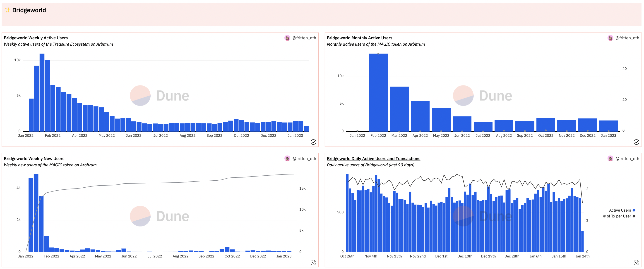The width and height of the screenshot is (644, 269).
Task: Click the 40 right-axis label in Monthly Active Users chart
Action: (x=625, y=69)
